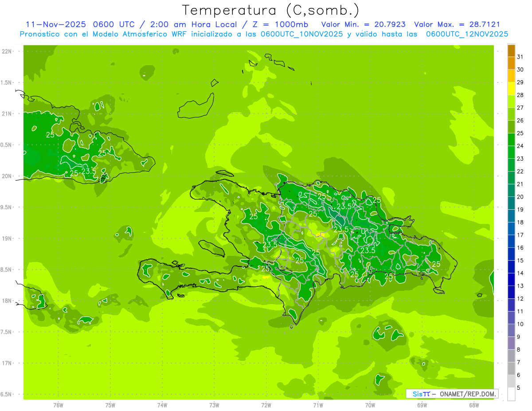The width and height of the screenshot is (532, 411).
Task: Click the 0600UTC_12NOV2025 valid-until timestamp
Action: 467,34
